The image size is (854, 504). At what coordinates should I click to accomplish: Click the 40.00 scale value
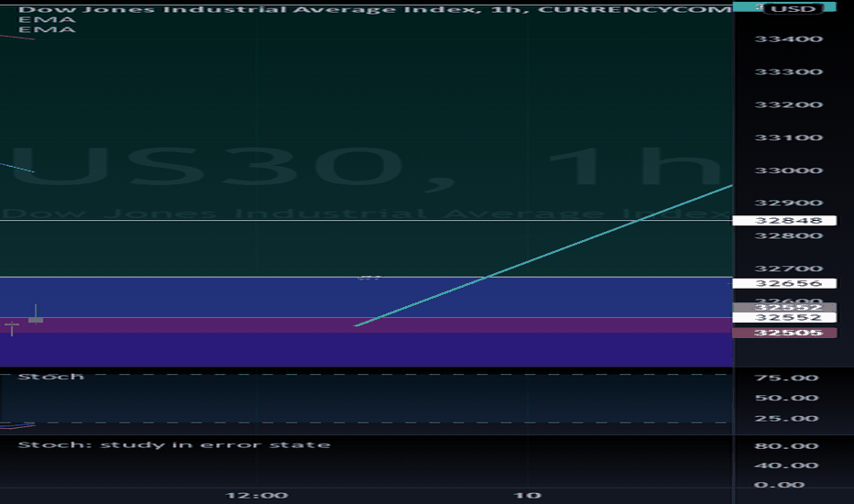pyautogui.click(x=786, y=466)
